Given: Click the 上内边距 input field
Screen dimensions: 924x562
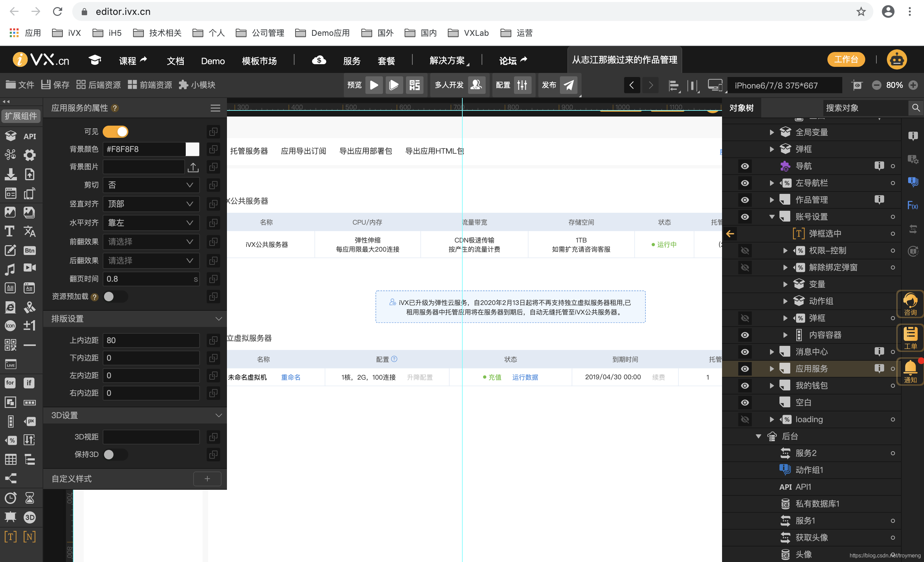Looking at the screenshot, I should [x=151, y=340].
